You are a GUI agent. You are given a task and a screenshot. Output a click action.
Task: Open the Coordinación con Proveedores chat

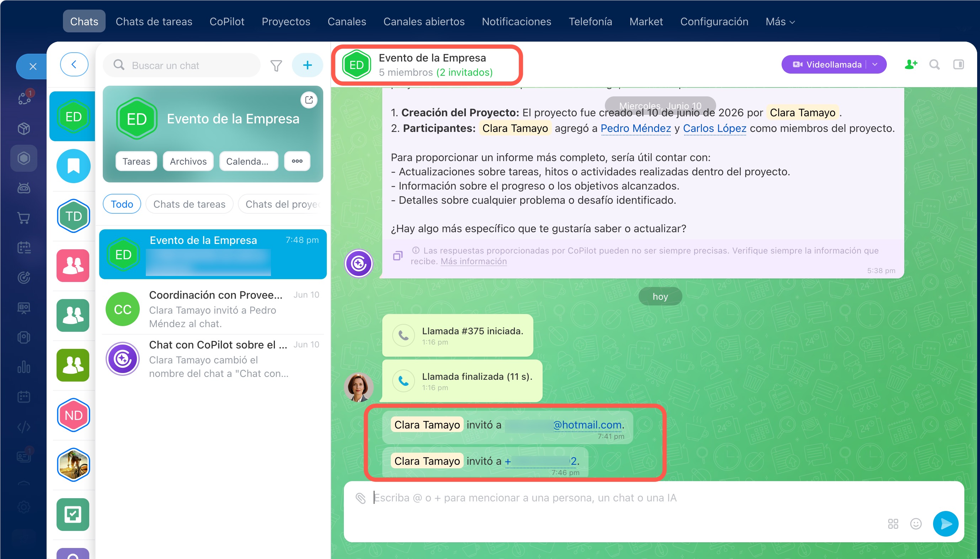[x=213, y=309]
